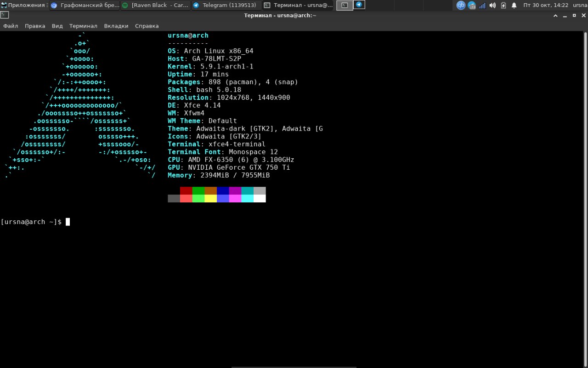Click the OS: Arch Linux x86_64 line
The width and height of the screenshot is (588, 368).
tap(210, 51)
